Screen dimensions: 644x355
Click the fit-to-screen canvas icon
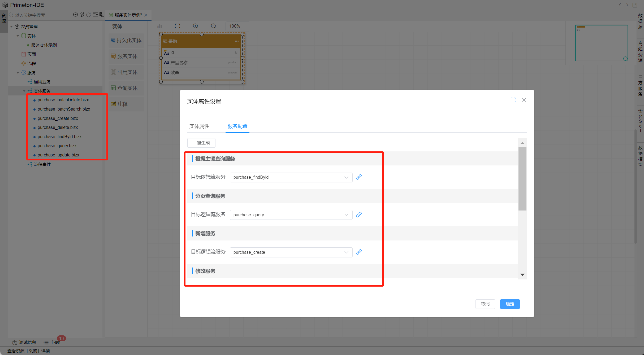point(178,26)
